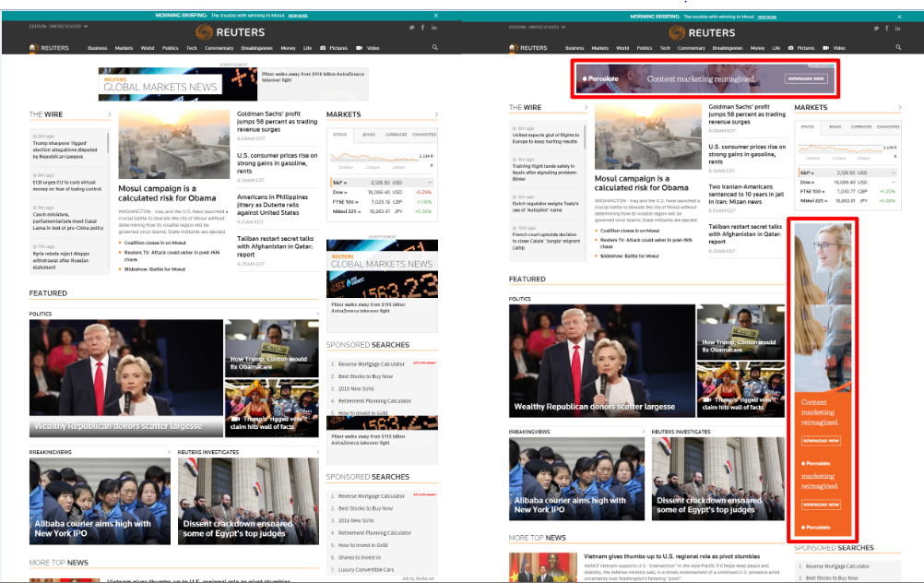This screenshot has width=924, height=583.
Task: Expand Markets section chevron on right page
Action: click(x=899, y=107)
